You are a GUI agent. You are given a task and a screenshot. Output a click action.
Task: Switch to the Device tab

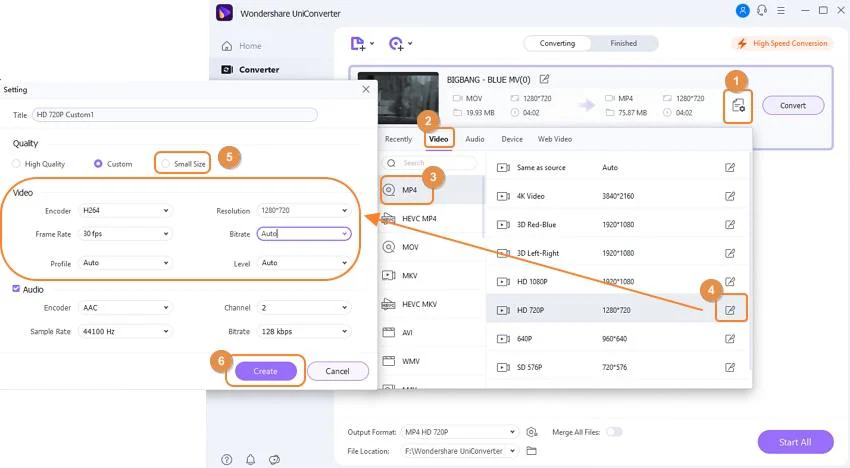(512, 139)
